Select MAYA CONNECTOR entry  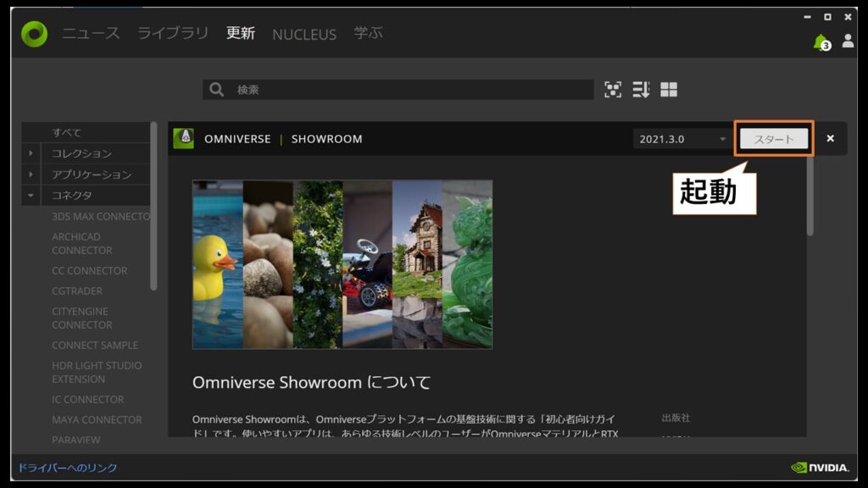click(97, 420)
